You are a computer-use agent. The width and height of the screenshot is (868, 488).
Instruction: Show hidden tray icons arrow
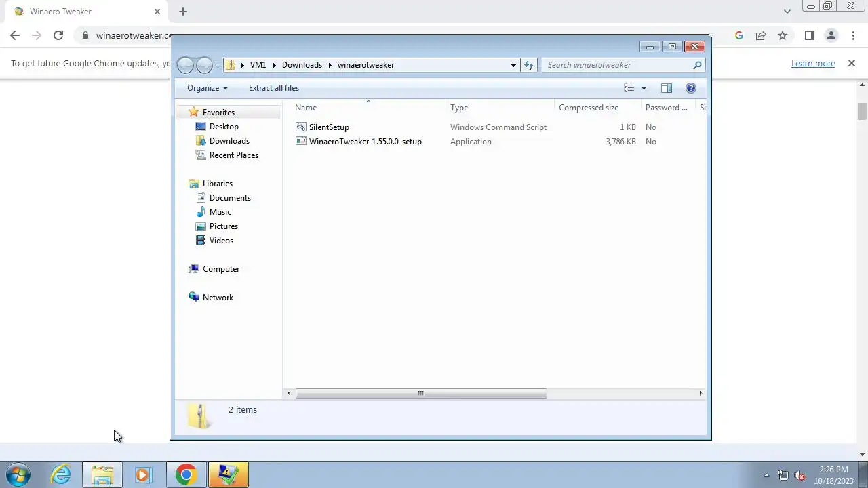(x=766, y=476)
